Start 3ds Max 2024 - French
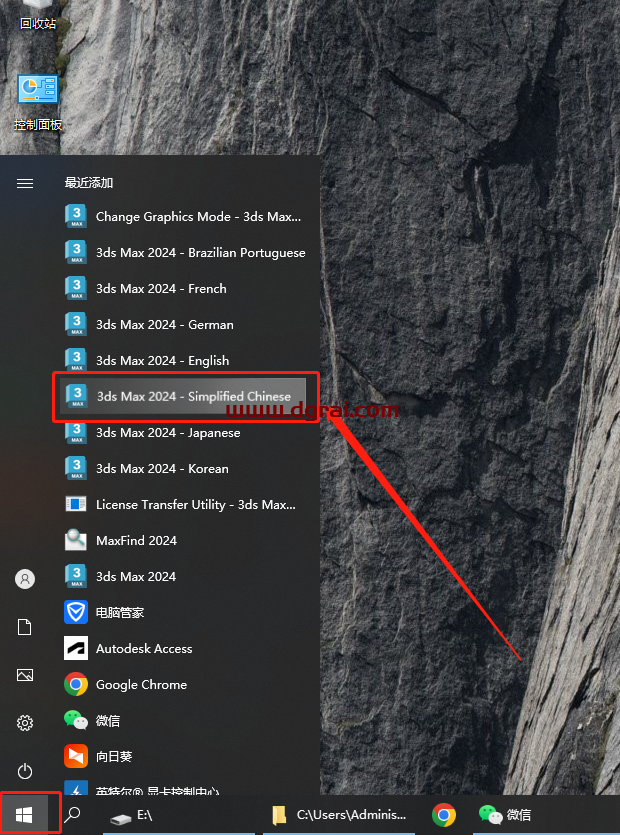620x835 pixels. (x=161, y=289)
